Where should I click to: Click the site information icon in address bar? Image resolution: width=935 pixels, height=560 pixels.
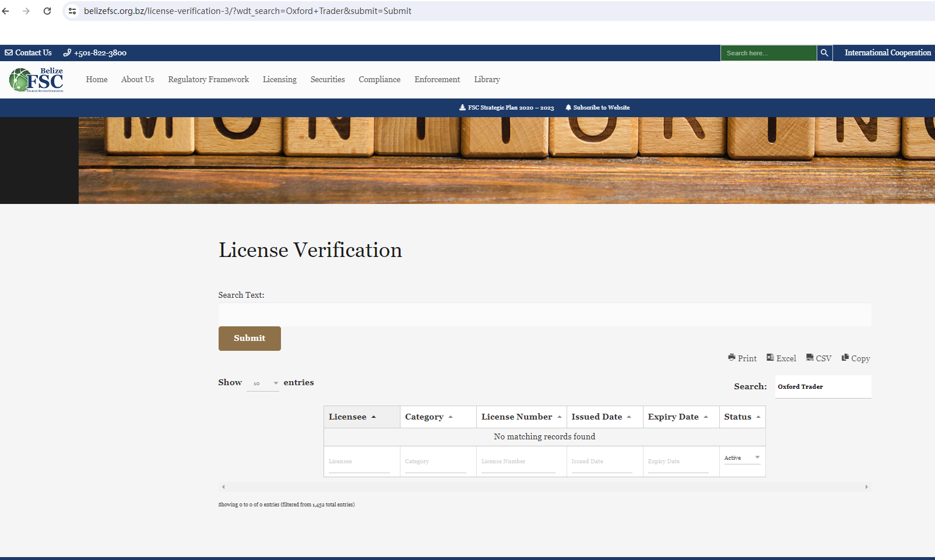point(72,11)
